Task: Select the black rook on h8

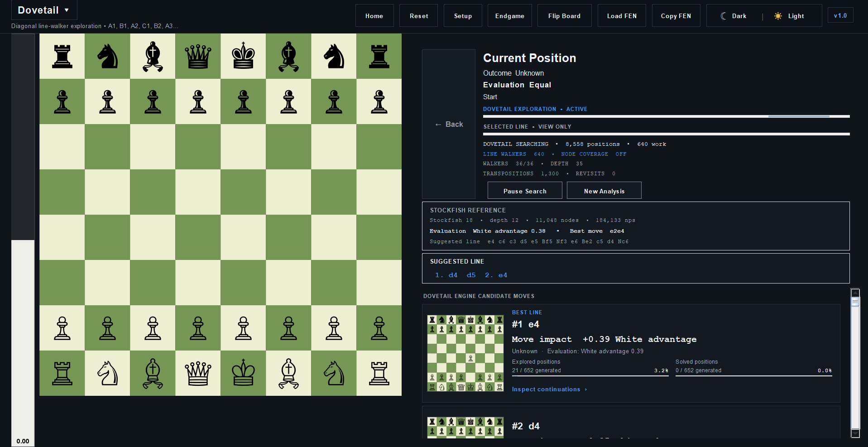Action: 379,56
